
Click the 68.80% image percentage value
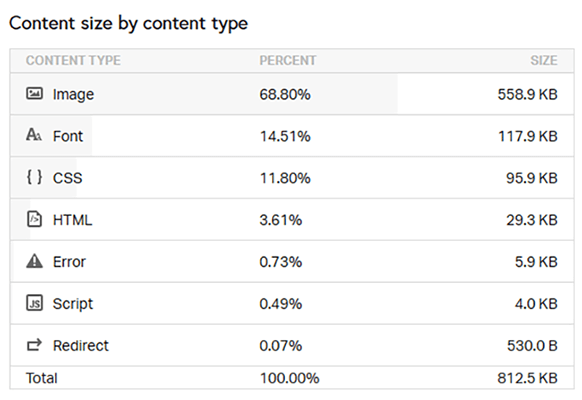(285, 94)
